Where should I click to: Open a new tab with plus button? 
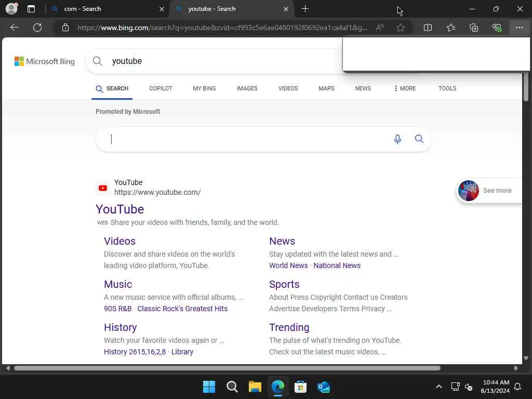coord(305,9)
